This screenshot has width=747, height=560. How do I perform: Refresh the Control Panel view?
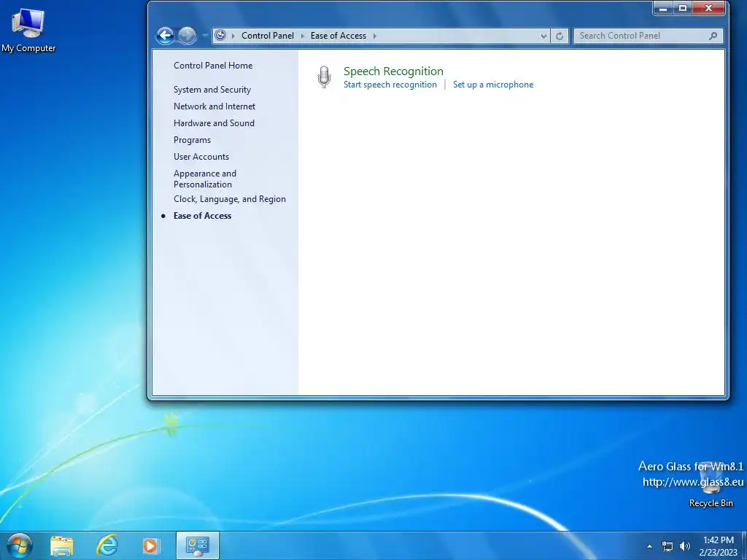click(x=560, y=36)
